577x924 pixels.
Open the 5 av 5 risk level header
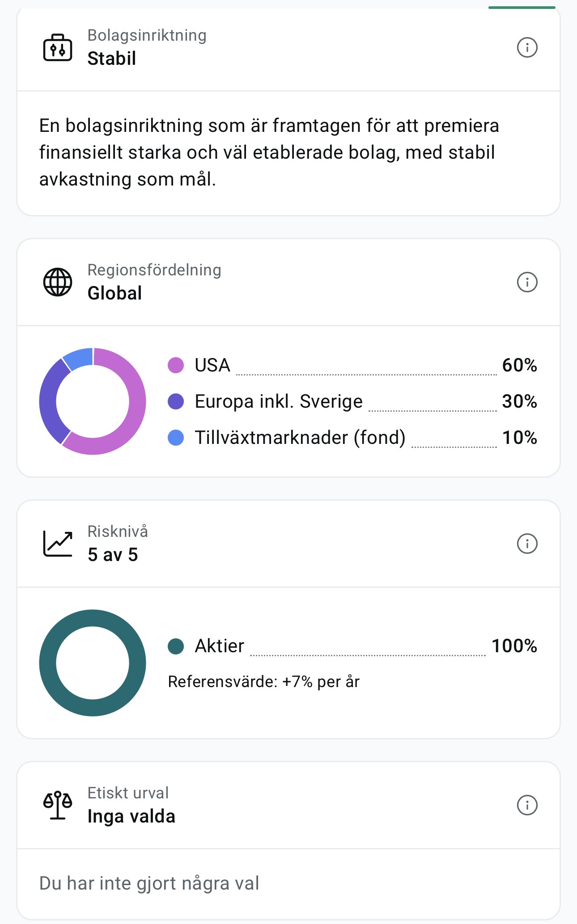pos(288,544)
